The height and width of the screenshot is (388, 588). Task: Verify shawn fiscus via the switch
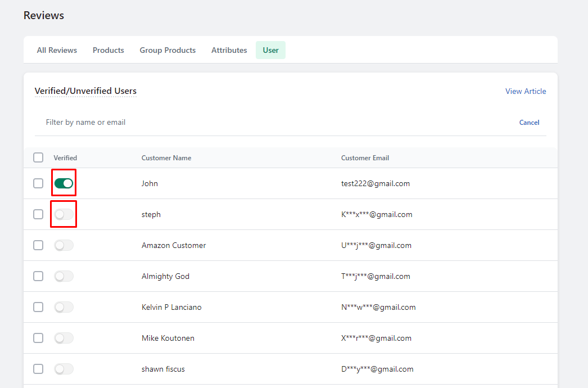tap(64, 369)
